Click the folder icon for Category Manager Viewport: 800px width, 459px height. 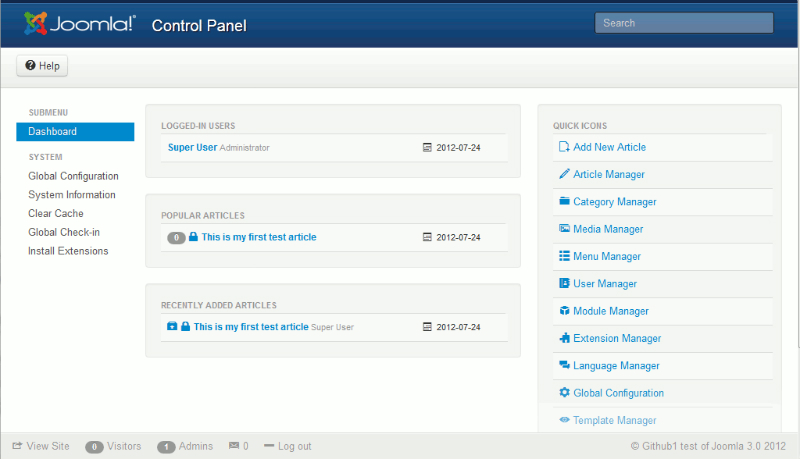[564, 201]
